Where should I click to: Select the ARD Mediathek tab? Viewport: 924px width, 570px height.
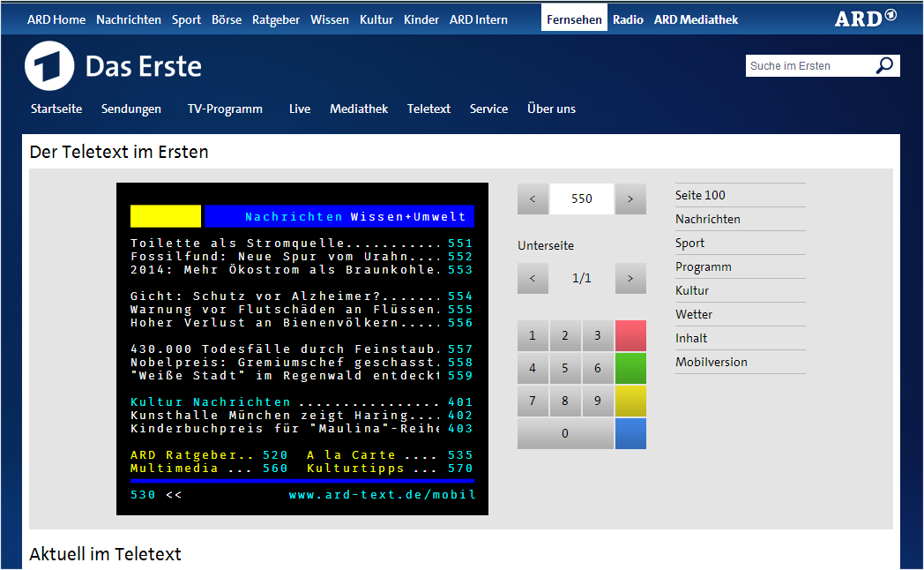(696, 19)
